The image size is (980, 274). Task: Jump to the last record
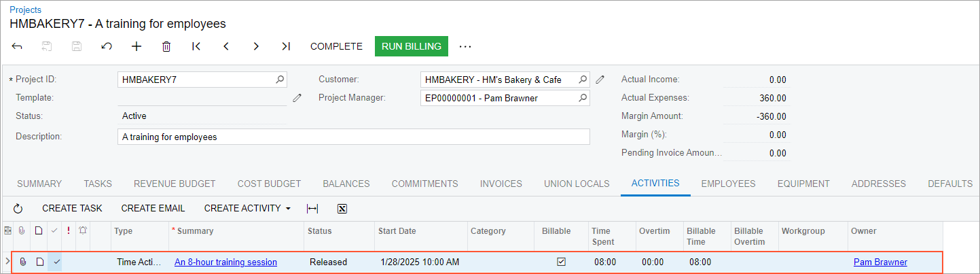pyautogui.click(x=286, y=46)
